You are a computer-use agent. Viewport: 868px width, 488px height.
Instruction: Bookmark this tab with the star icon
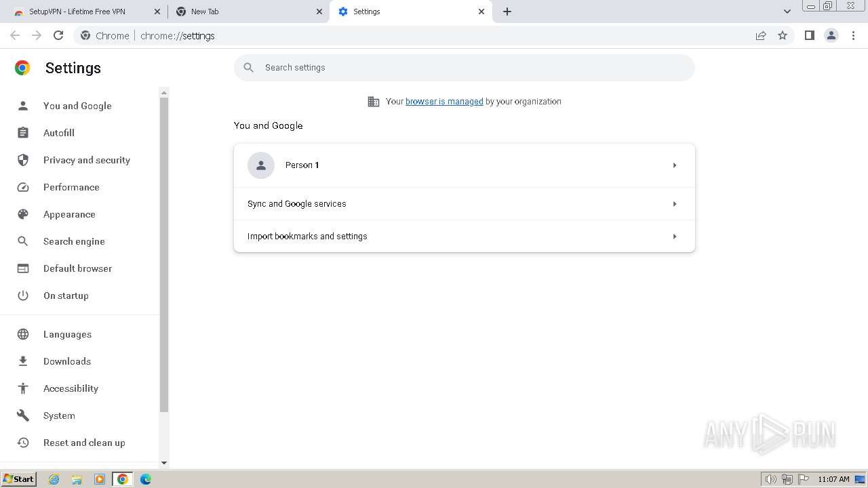[783, 35]
